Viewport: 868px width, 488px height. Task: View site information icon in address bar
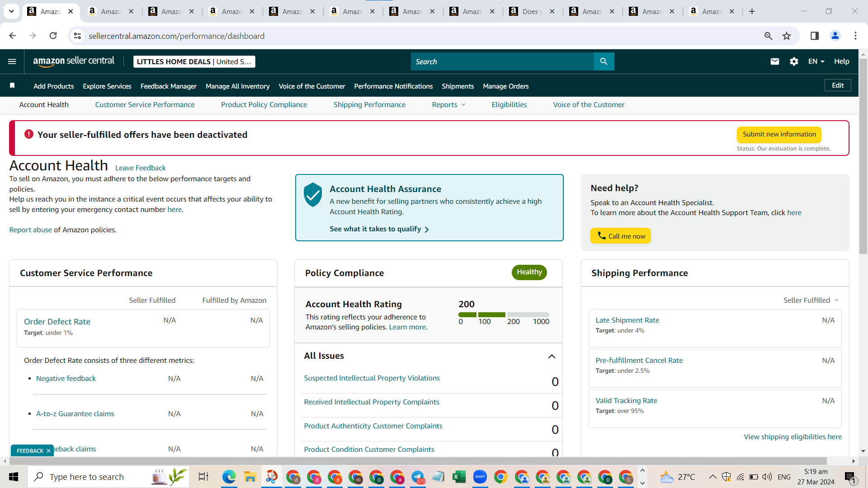click(x=77, y=36)
